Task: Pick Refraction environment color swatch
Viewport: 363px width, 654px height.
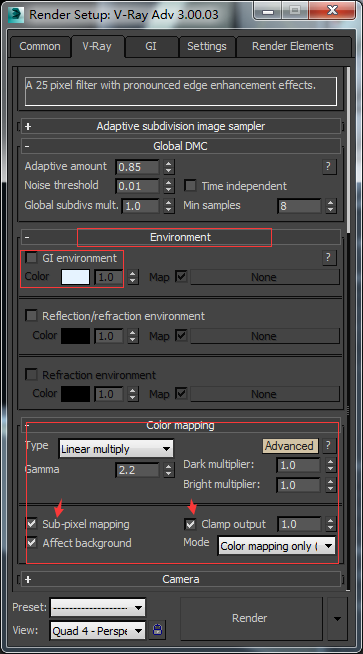Action: pyautogui.click(x=76, y=394)
